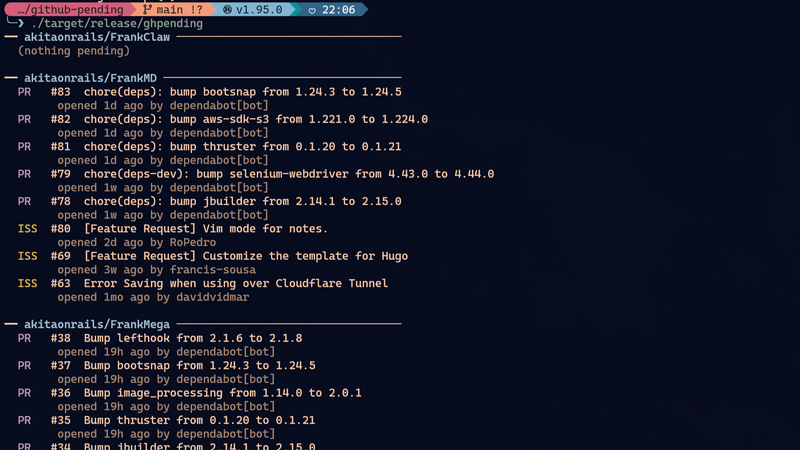Click the ./target/release/ghpending command text
The image size is (800, 450).
[x=117, y=23]
